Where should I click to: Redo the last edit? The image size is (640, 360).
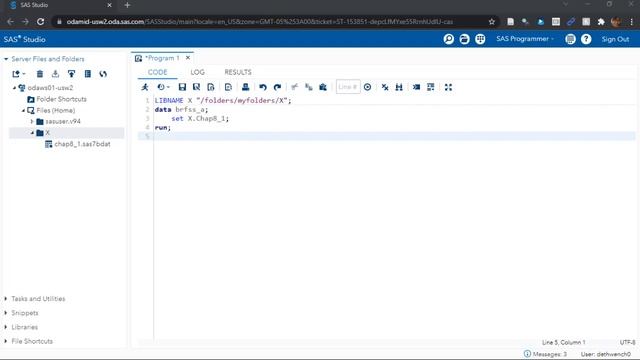[277, 87]
